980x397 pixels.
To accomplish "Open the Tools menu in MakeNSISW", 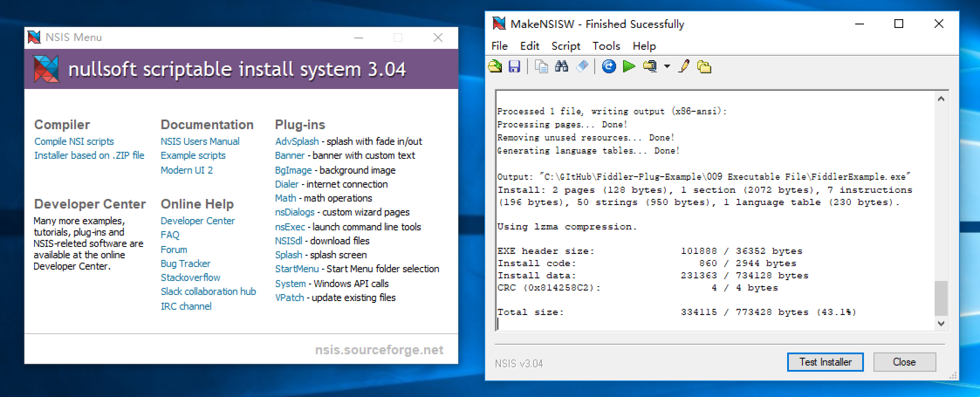I will (606, 46).
